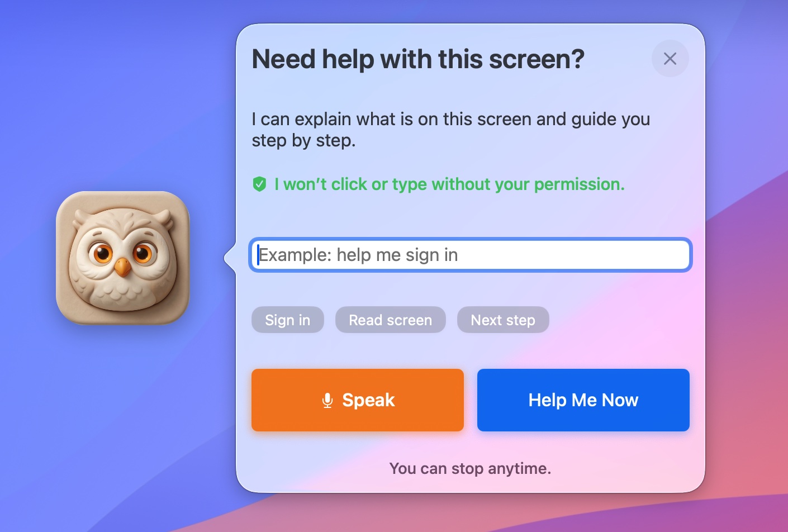Click the green shield checkmark icon
The height and width of the screenshot is (532, 788).
coord(259,184)
